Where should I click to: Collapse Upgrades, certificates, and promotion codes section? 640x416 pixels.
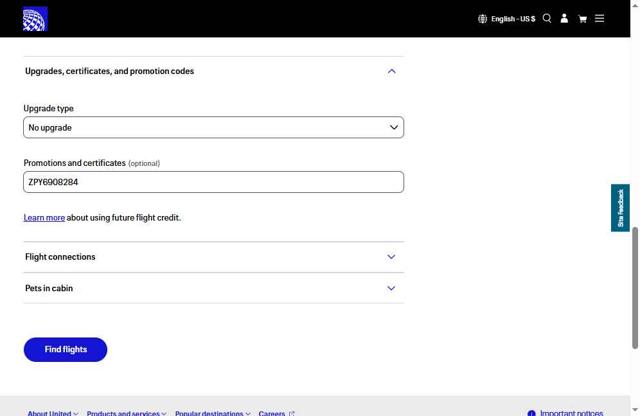[391, 72]
